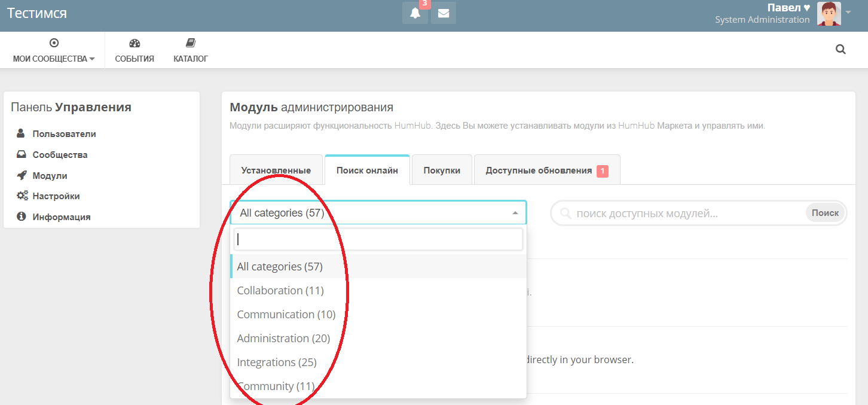Open Настройки in the control panel
The height and width of the screenshot is (405, 868).
pyautogui.click(x=56, y=196)
